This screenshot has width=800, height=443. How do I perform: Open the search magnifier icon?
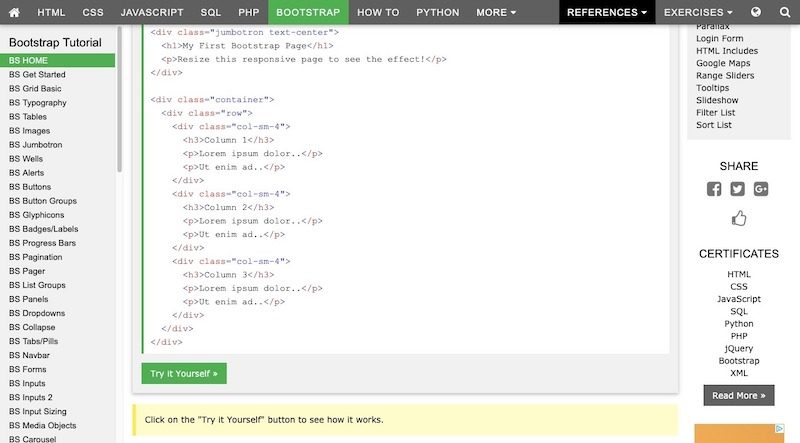[x=785, y=12]
